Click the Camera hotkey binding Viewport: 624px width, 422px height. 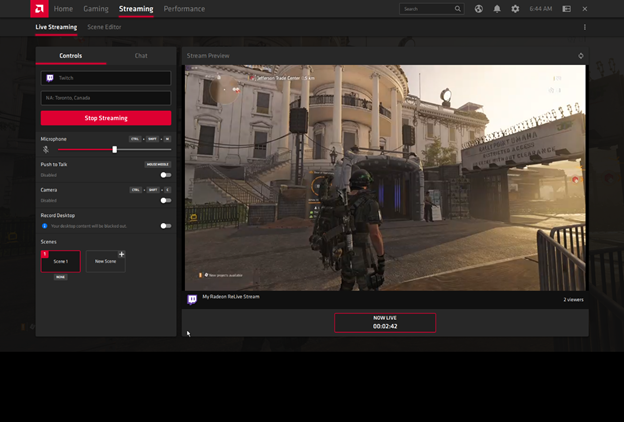pos(150,190)
